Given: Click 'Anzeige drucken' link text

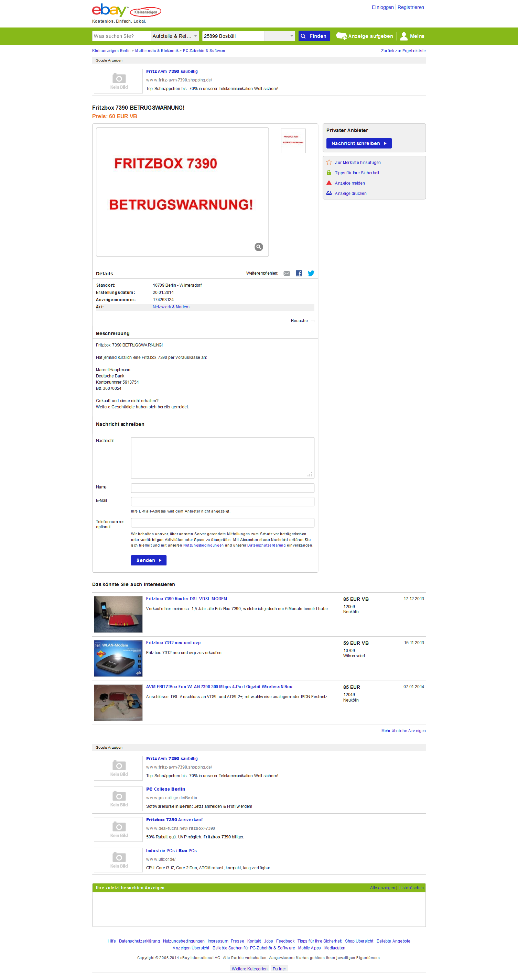Looking at the screenshot, I should point(350,194).
